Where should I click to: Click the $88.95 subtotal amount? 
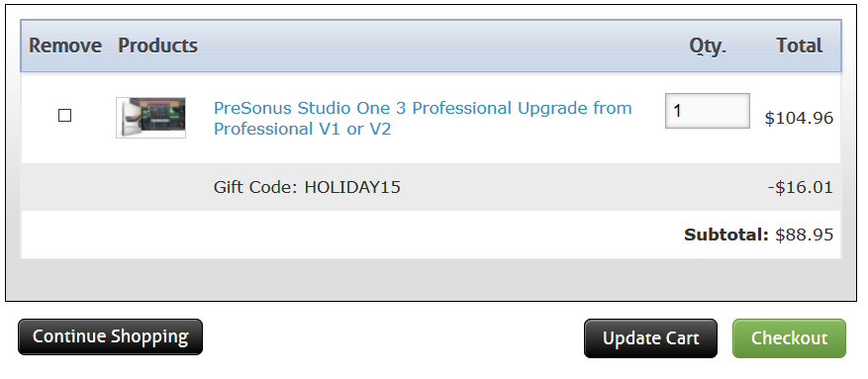(804, 235)
